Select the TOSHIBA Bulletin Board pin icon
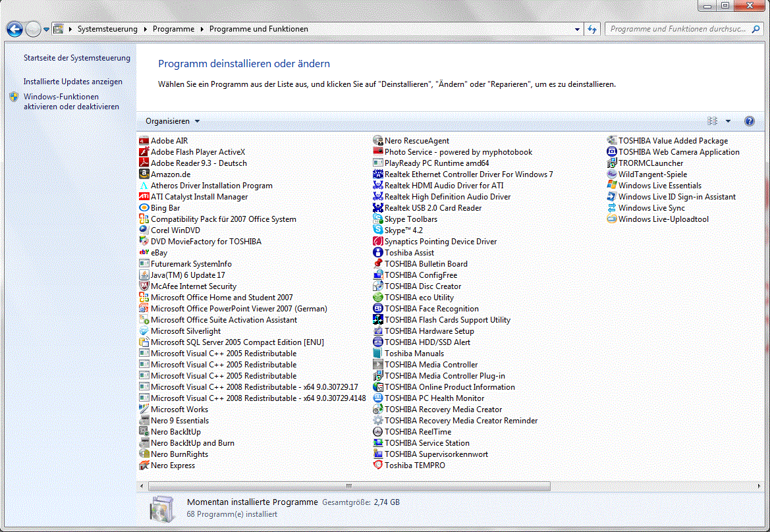770x532 pixels. pos(377,264)
